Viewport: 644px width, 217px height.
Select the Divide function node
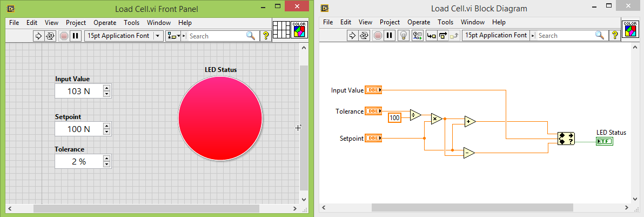coord(415,115)
